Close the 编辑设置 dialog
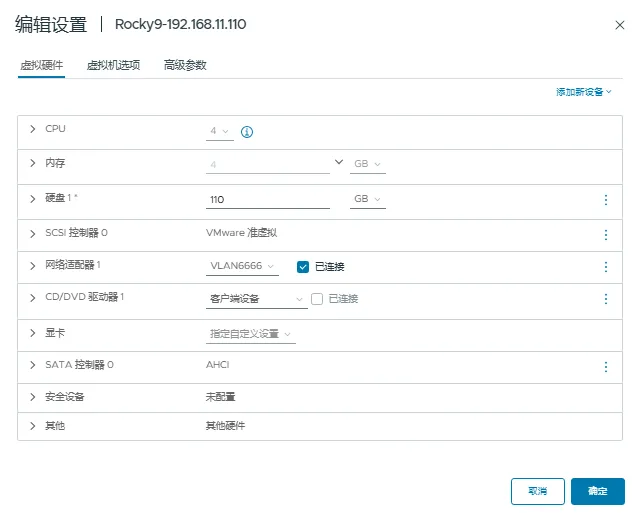Screen dimensions: 639x521 (619, 25)
